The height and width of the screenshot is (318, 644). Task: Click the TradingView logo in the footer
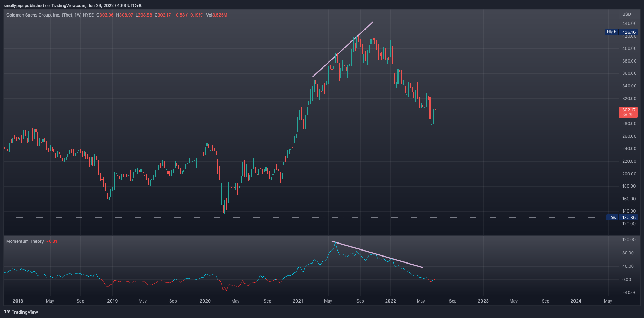tap(21, 312)
